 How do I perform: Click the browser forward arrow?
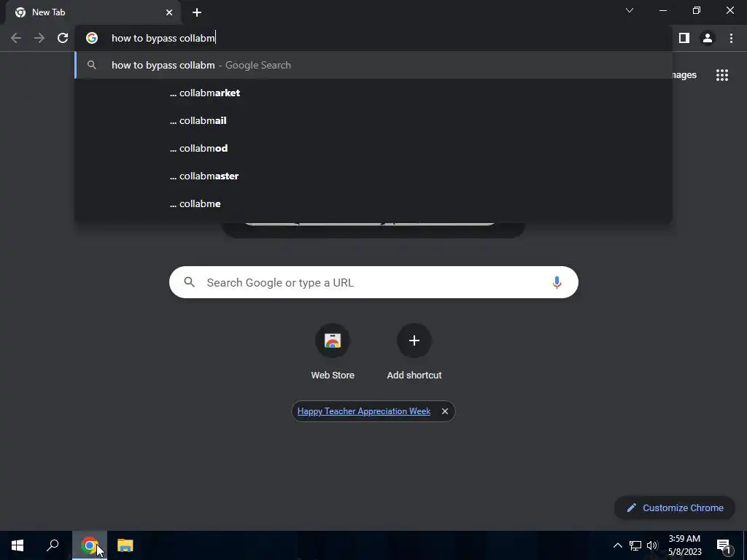click(39, 38)
